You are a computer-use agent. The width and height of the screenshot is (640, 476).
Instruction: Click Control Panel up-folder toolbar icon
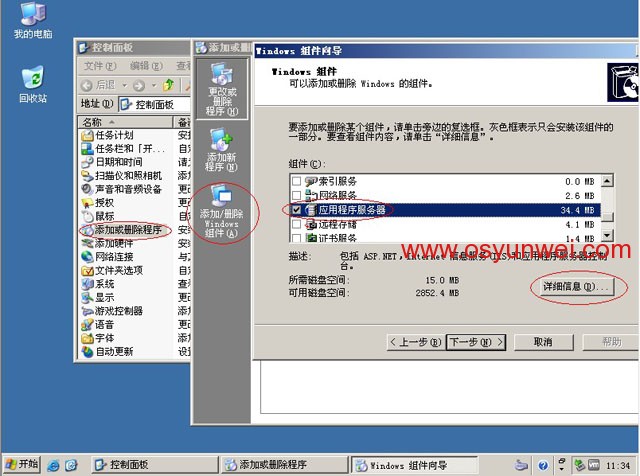tap(168, 85)
